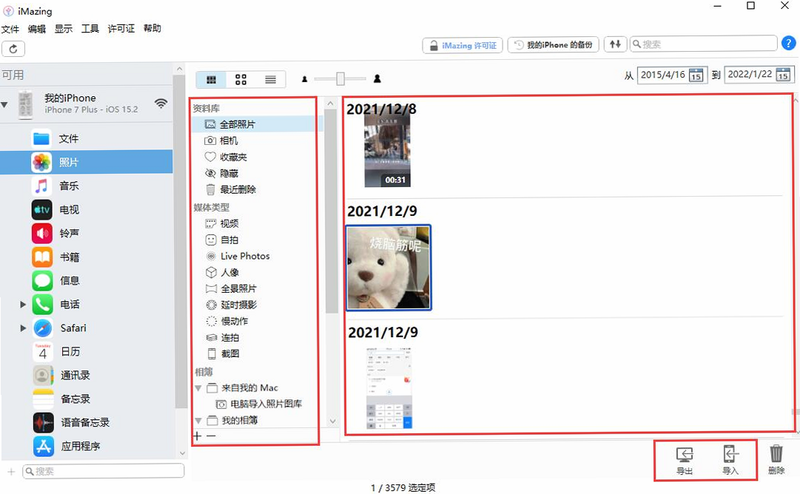Click the add device plus icon at sidebar bottom

(x=11, y=472)
